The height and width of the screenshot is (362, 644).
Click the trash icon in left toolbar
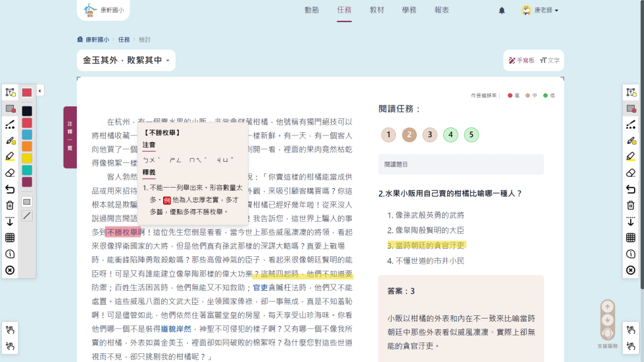[x=10, y=205]
